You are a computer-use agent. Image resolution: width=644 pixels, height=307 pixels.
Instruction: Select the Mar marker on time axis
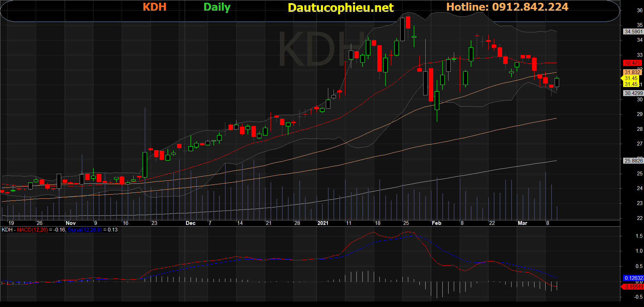click(522, 223)
